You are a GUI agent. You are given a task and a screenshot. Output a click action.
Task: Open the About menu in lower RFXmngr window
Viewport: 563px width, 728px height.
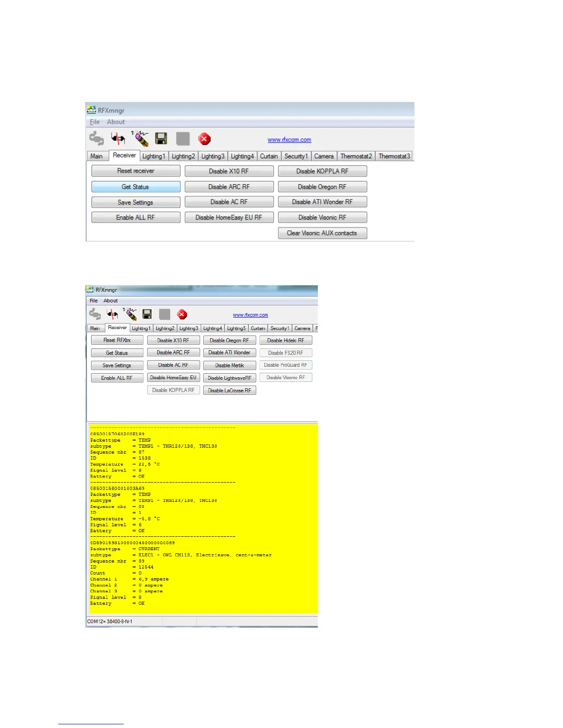(110, 301)
